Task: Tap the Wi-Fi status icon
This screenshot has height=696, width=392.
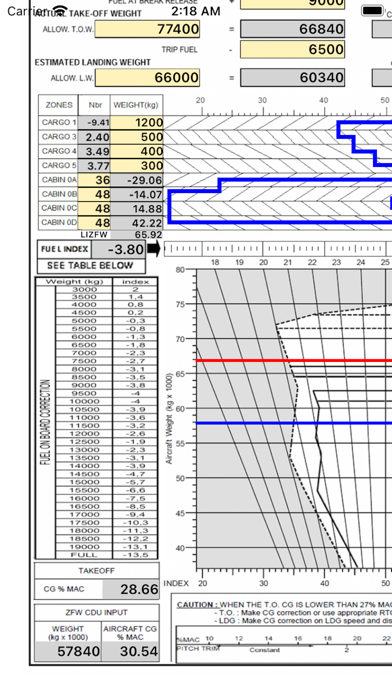Action: click(x=59, y=10)
